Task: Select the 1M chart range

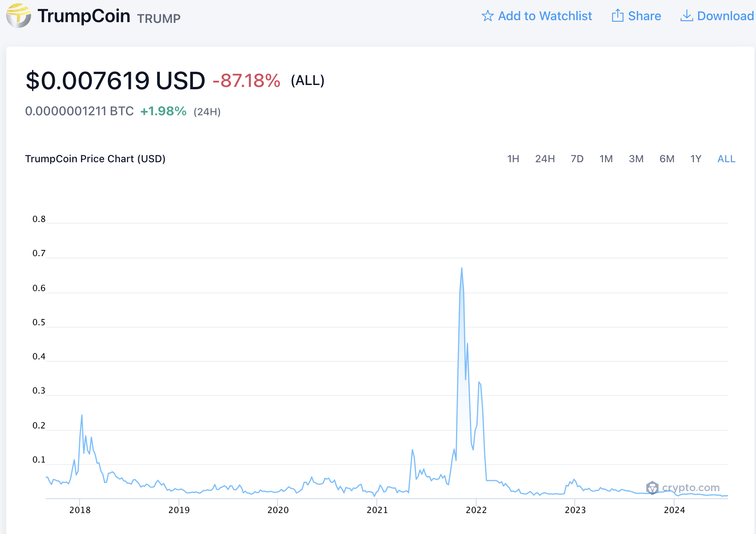Action: 606,159
